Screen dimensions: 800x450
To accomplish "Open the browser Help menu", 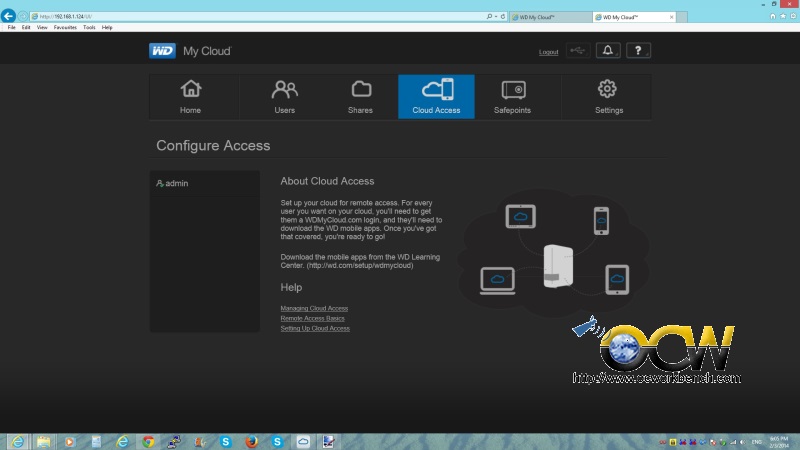I will coord(107,28).
